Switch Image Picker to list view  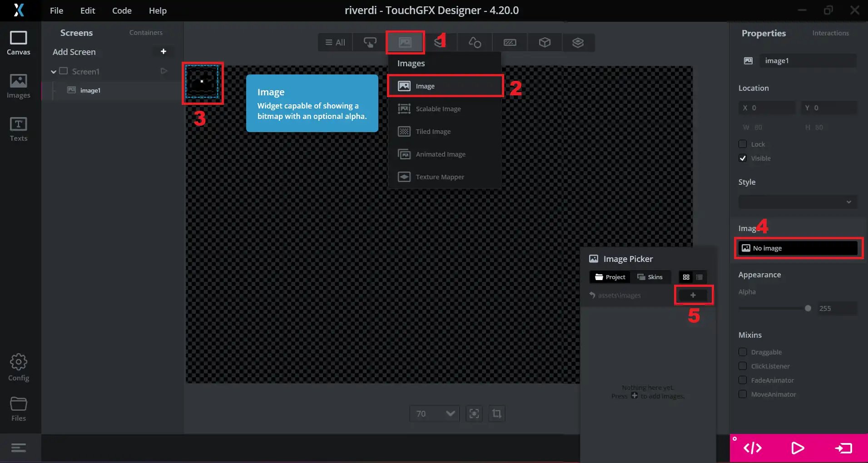coord(699,277)
